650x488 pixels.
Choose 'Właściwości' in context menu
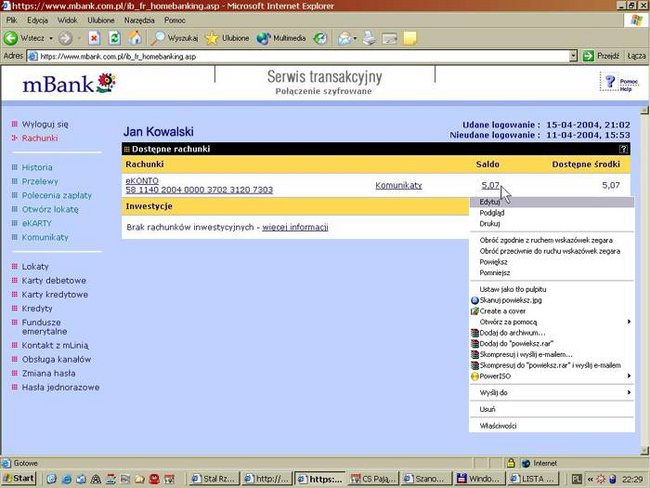tap(498, 426)
